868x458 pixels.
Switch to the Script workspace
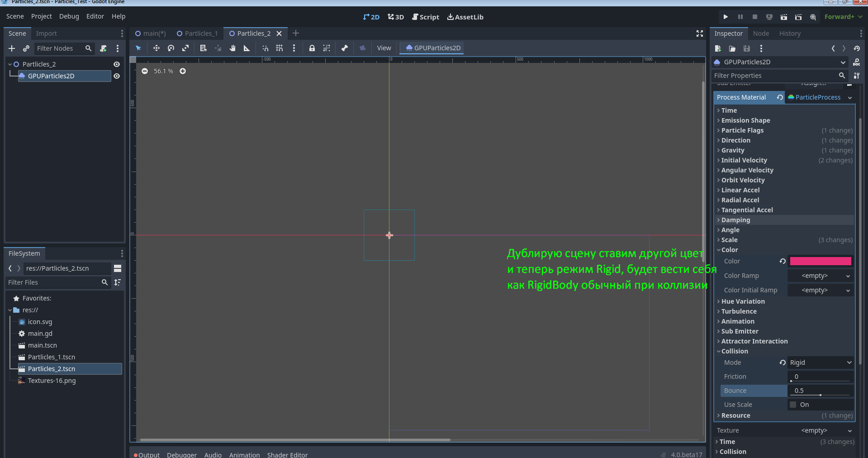425,17
